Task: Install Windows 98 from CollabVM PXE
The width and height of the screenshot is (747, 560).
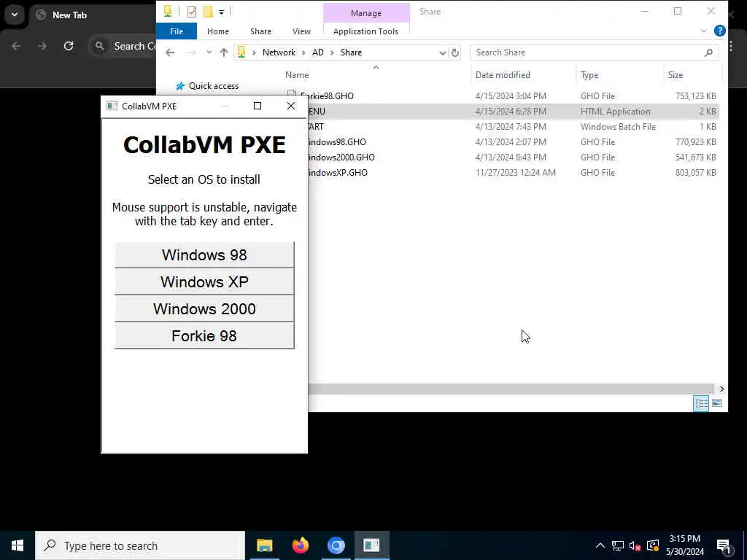Action: pyautogui.click(x=204, y=254)
